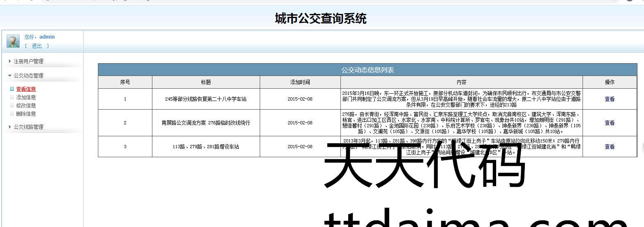Screen dimensions: 644x227
Task: Click the document icon beside 添加信息
Action: (12, 97)
